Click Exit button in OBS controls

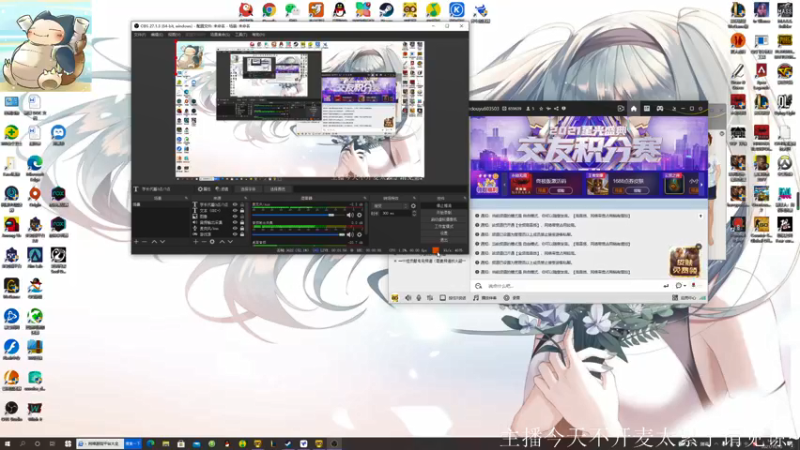tap(444, 239)
